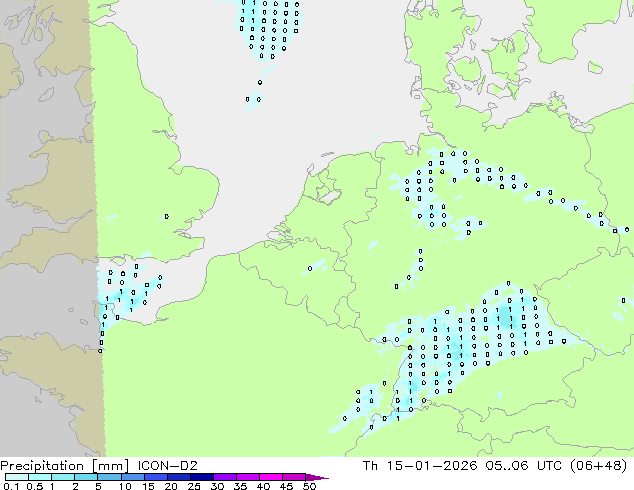The width and height of the screenshot is (634, 490).
Task: Click the '05..06 UTC' time range text
Action: (x=525, y=466)
